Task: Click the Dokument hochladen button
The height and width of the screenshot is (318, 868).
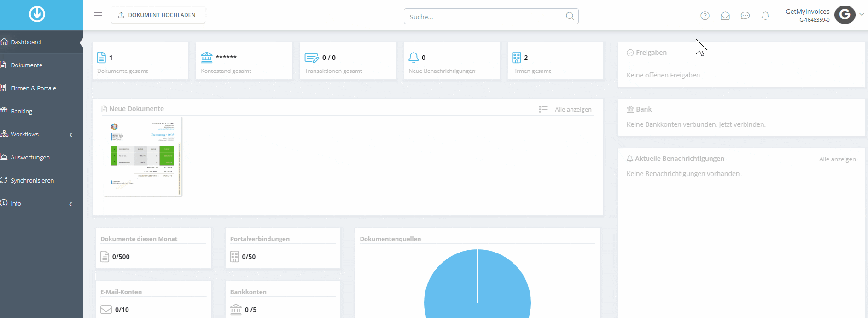Action: tap(158, 15)
